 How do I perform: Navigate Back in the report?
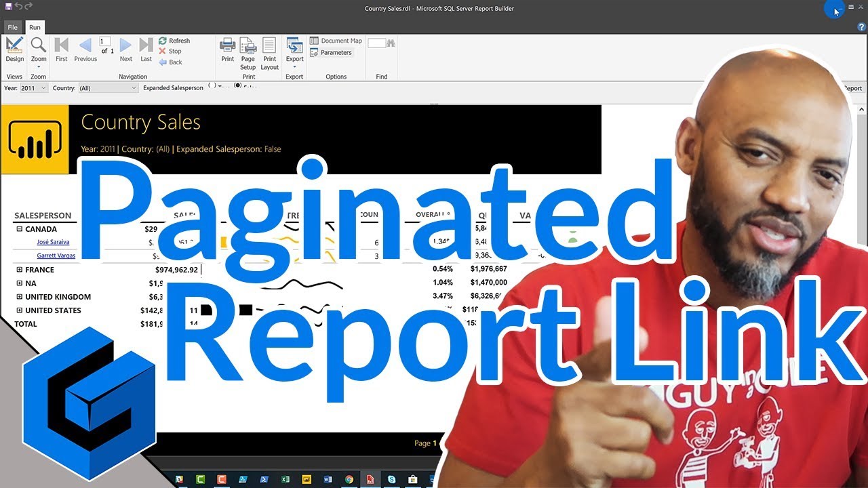[x=170, y=62]
